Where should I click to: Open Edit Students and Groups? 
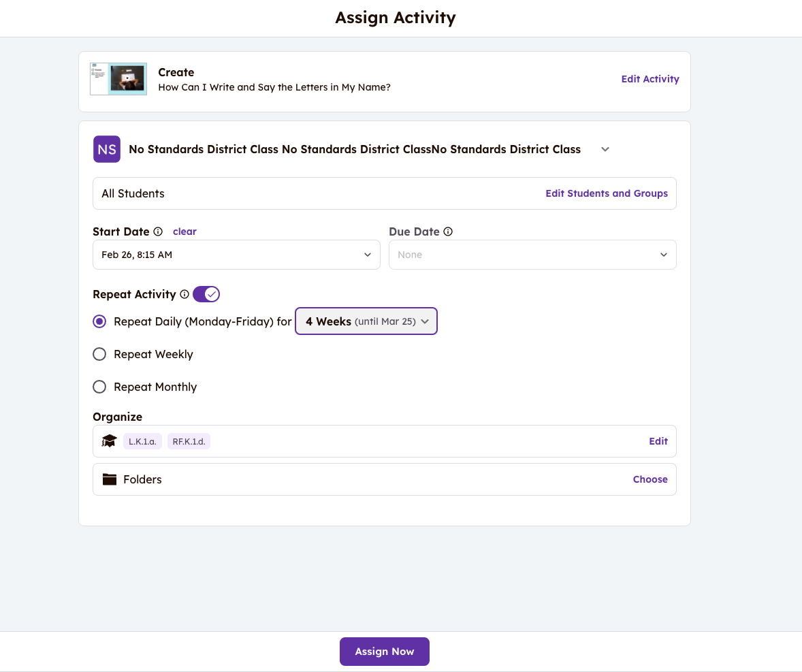(x=607, y=193)
